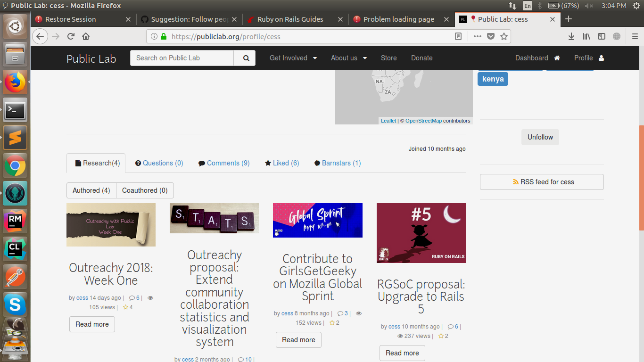Bookmark this page with the star icon
This screenshot has width=644, height=362.
coord(504,36)
